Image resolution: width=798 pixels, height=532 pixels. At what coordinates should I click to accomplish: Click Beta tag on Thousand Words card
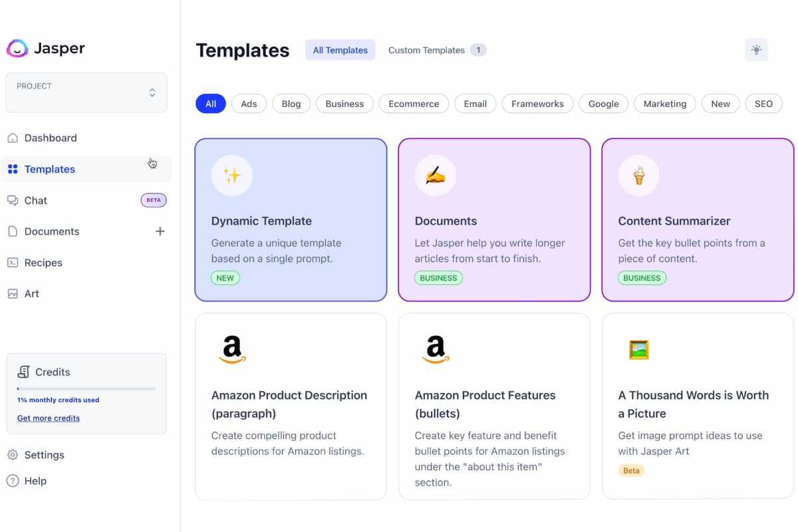point(632,471)
